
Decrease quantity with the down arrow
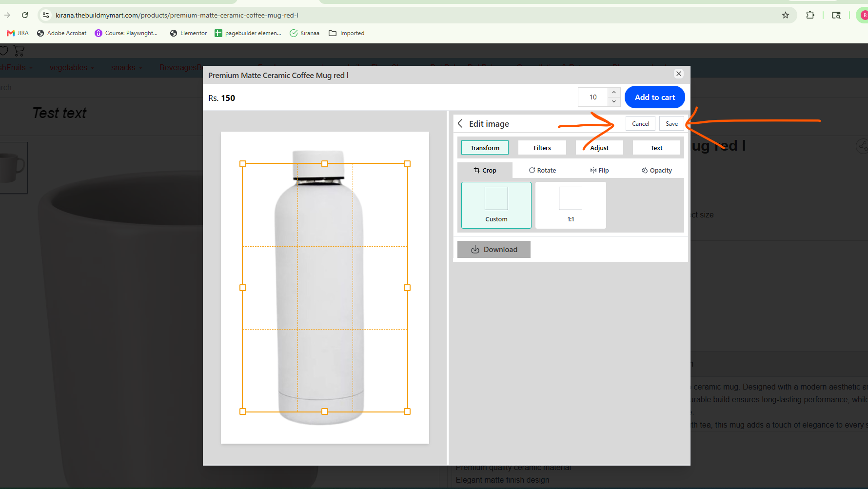click(614, 101)
